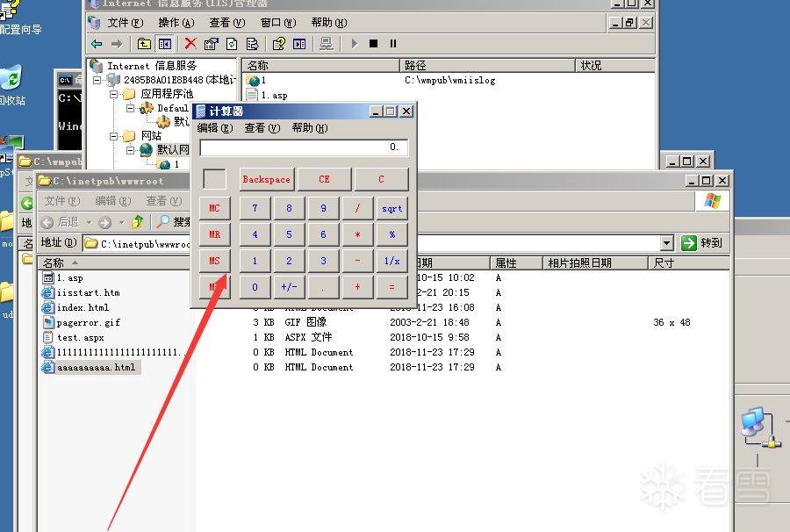790x532 pixels.
Task: Select Internet 信息服务 root in IIS tree
Action: [x=152, y=66]
